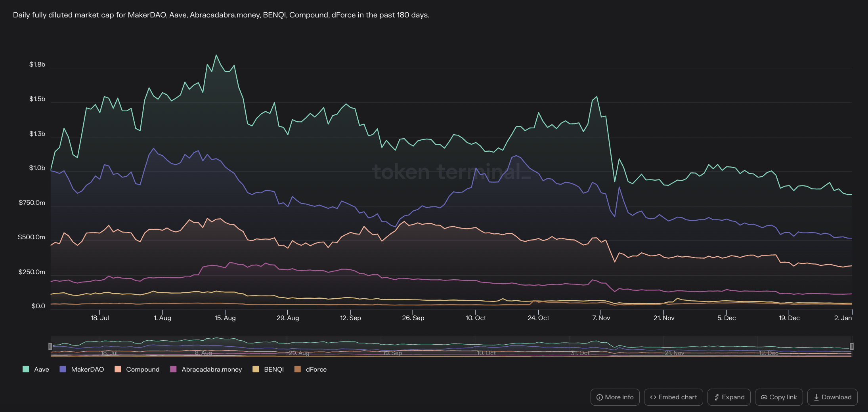868x412 pixels.
Task: Grab the left range navigator handle
Action: (50, 346)
